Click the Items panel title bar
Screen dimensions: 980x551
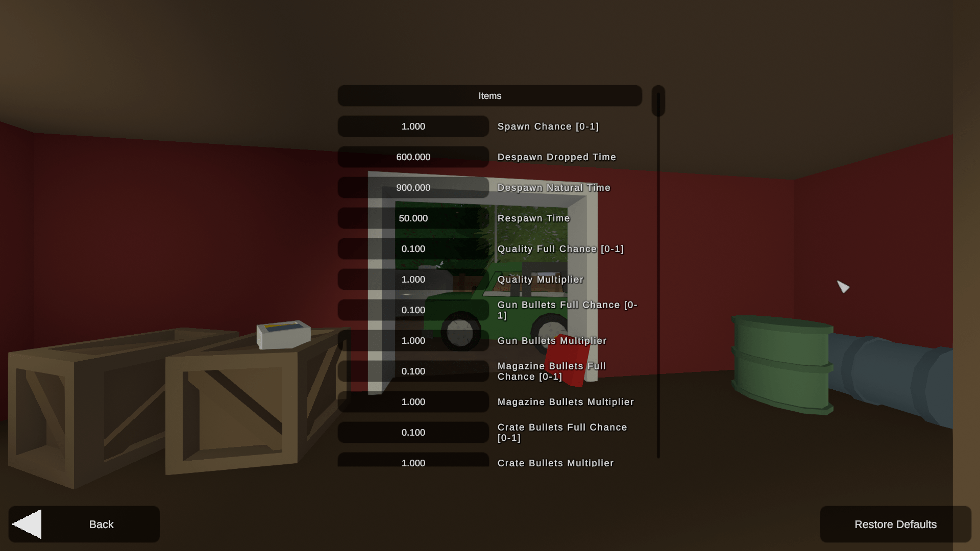(x=489, y=95)
